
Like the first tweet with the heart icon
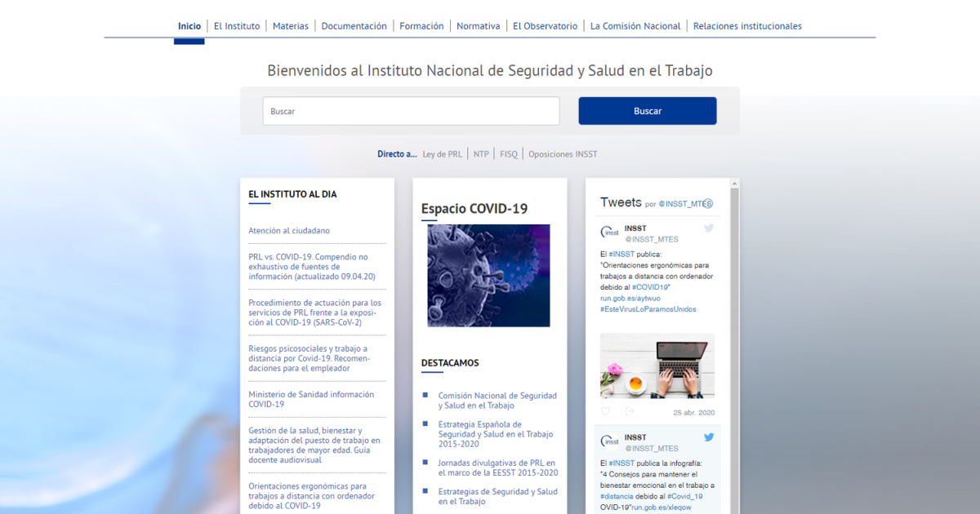coord(605,412)
